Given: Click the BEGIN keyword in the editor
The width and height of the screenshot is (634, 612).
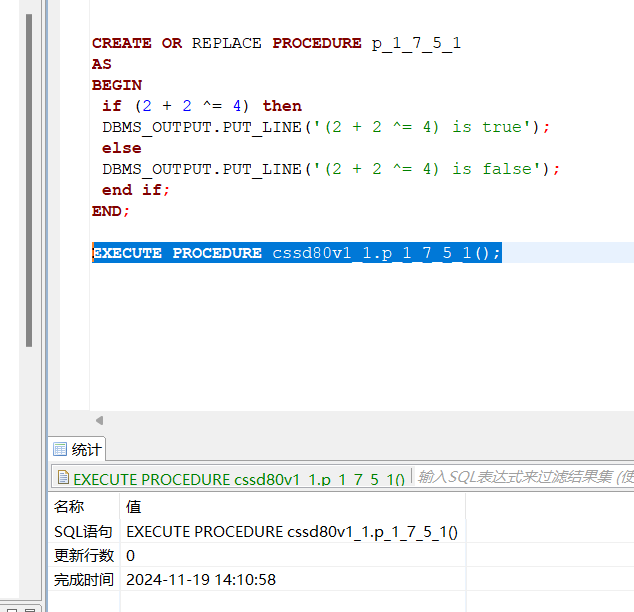Looking at the screenshot, I should point(117,85).
